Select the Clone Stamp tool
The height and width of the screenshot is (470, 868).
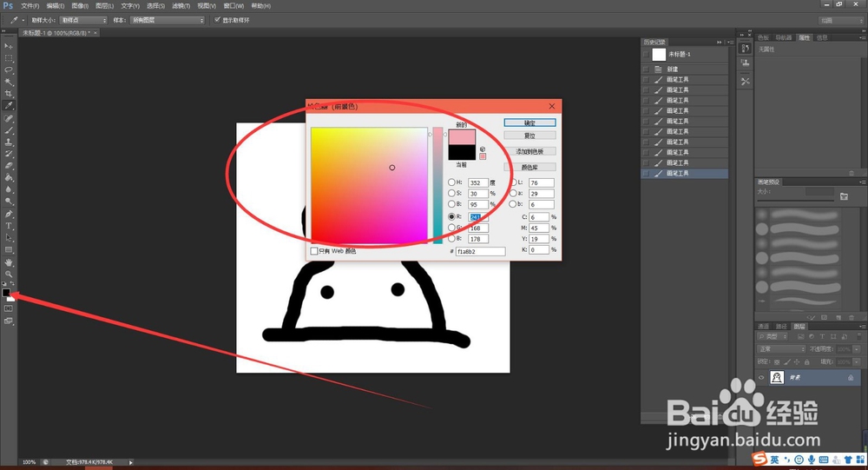[x=9, y=142]
